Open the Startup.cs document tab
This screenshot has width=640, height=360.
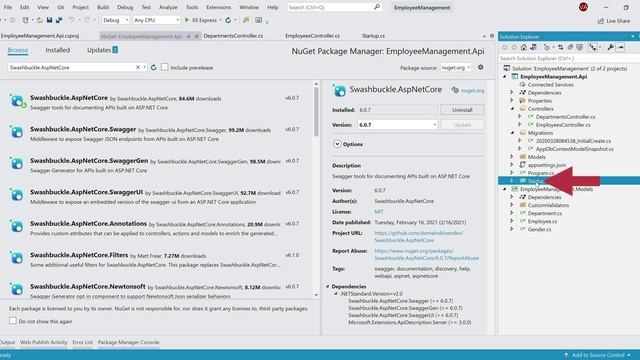373,36
